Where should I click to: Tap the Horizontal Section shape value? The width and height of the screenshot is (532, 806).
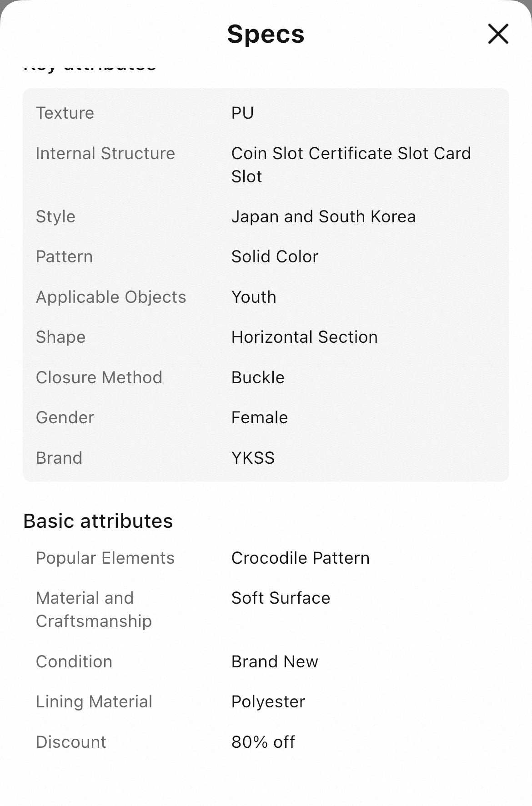pyautogui.click(x=304, y=337)
